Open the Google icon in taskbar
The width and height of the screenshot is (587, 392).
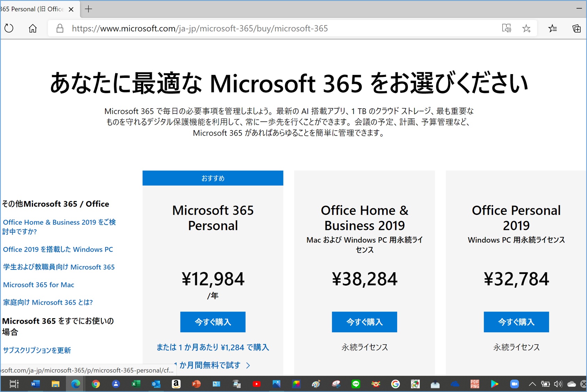click(395, 384)
